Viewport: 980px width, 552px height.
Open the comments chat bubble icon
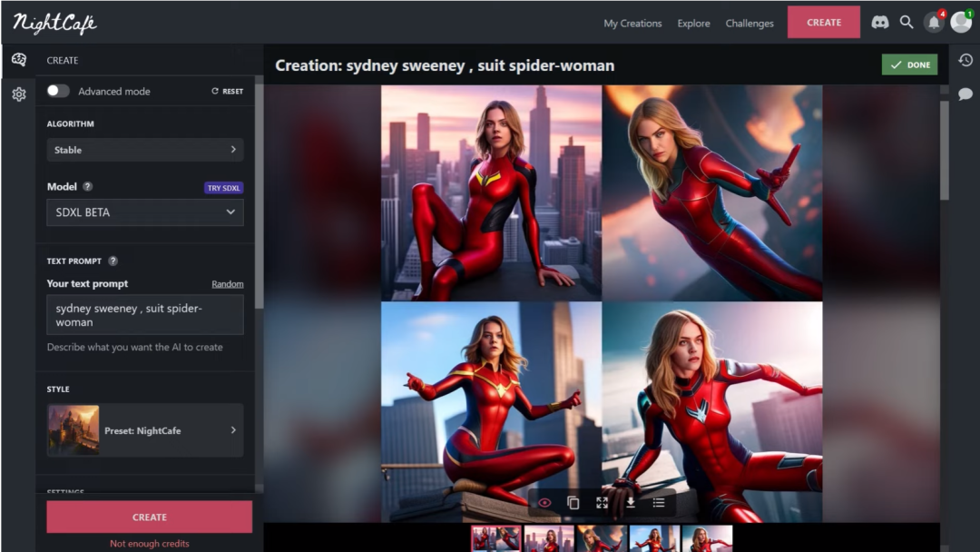(x=965, y=94)
